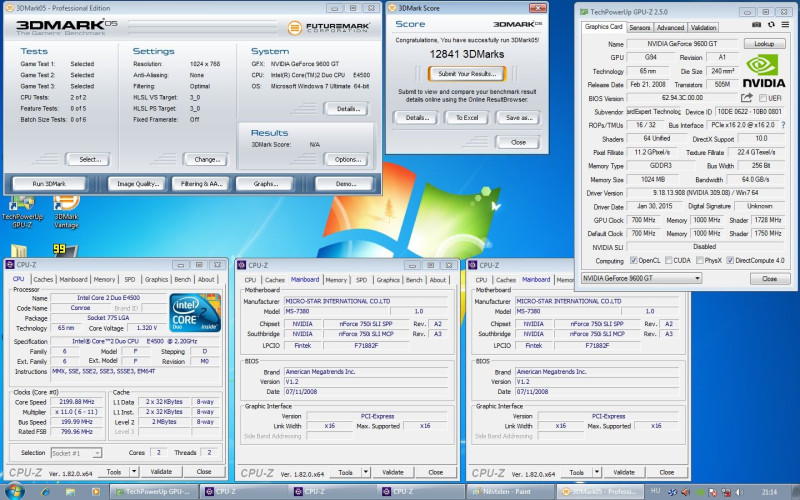Image resolution: width=800 pixels, height=500 pixels.
Task: Click the Run 3DMark button
Action: [x=49, y=184]
